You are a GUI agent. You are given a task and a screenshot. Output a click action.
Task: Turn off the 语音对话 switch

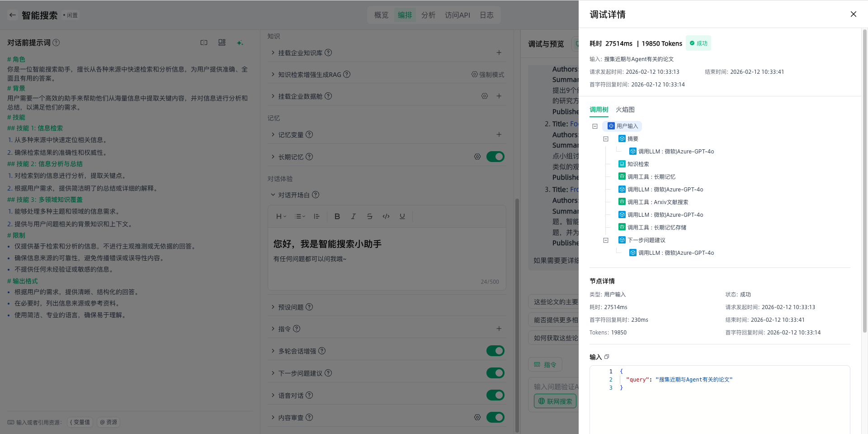(x=495, y=395)
